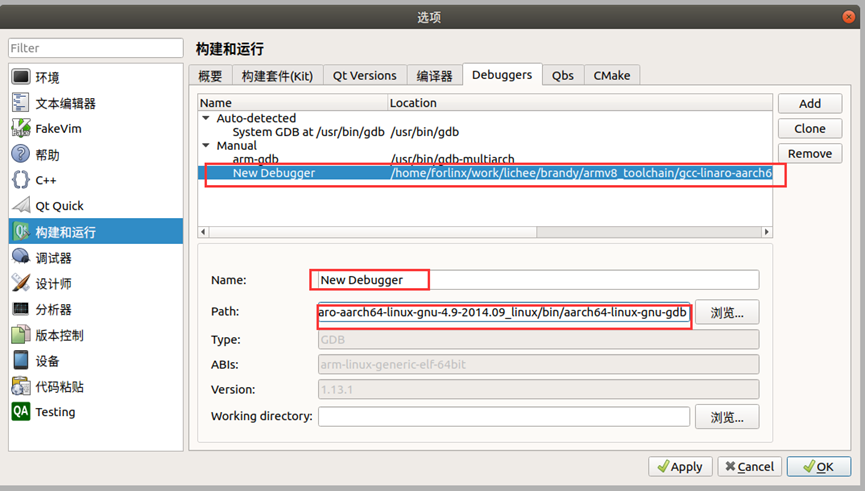Click Apply to save settings

[680, 467]
